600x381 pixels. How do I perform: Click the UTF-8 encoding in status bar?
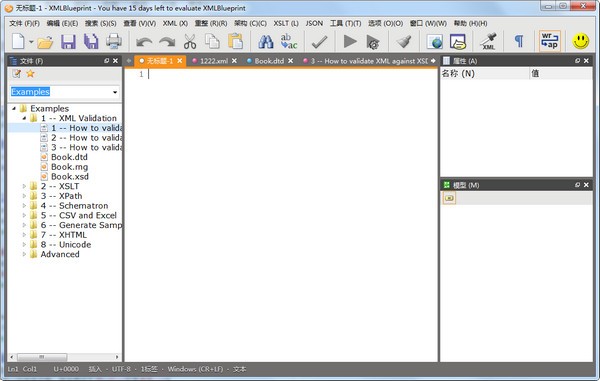click(121, 369)
